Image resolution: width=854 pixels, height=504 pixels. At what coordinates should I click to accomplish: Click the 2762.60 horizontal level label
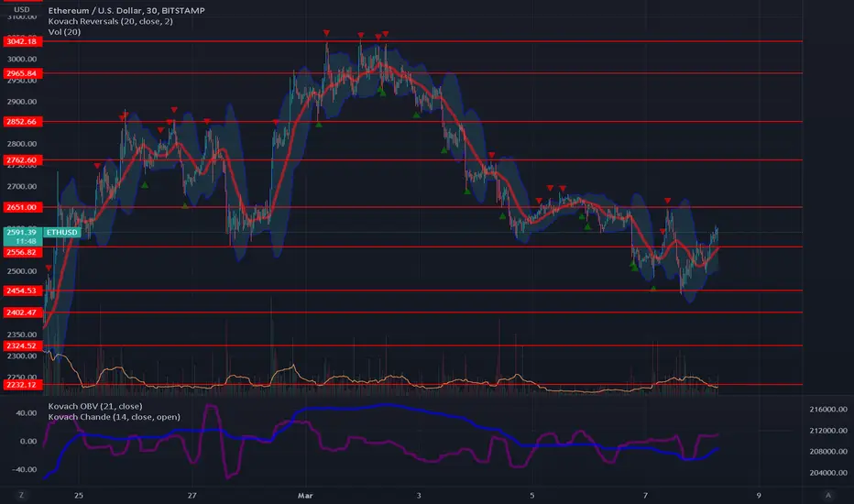click(22, 160)
